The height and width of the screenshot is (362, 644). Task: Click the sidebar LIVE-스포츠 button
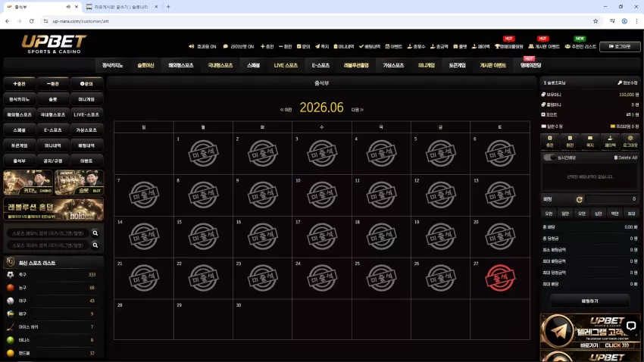86,114
